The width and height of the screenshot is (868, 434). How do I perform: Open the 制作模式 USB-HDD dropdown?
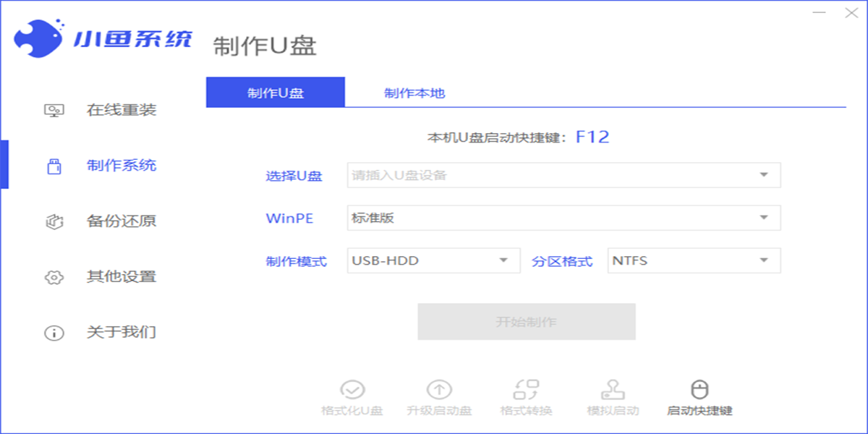tap(433, 260)
